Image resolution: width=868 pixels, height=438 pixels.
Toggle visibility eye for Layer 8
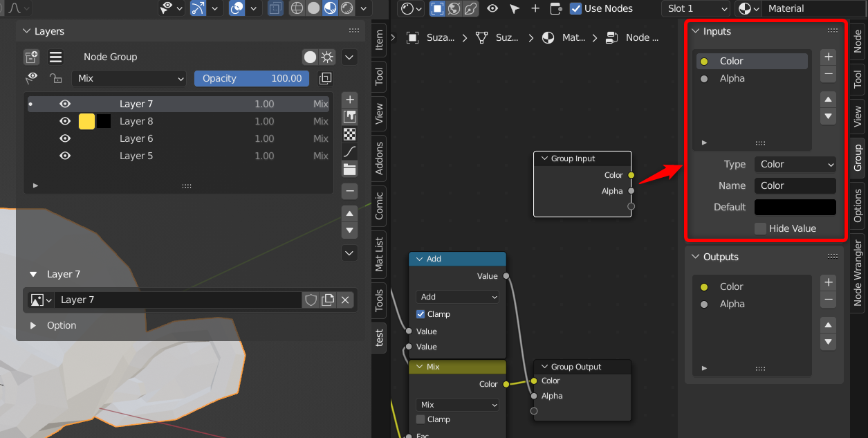65,121
